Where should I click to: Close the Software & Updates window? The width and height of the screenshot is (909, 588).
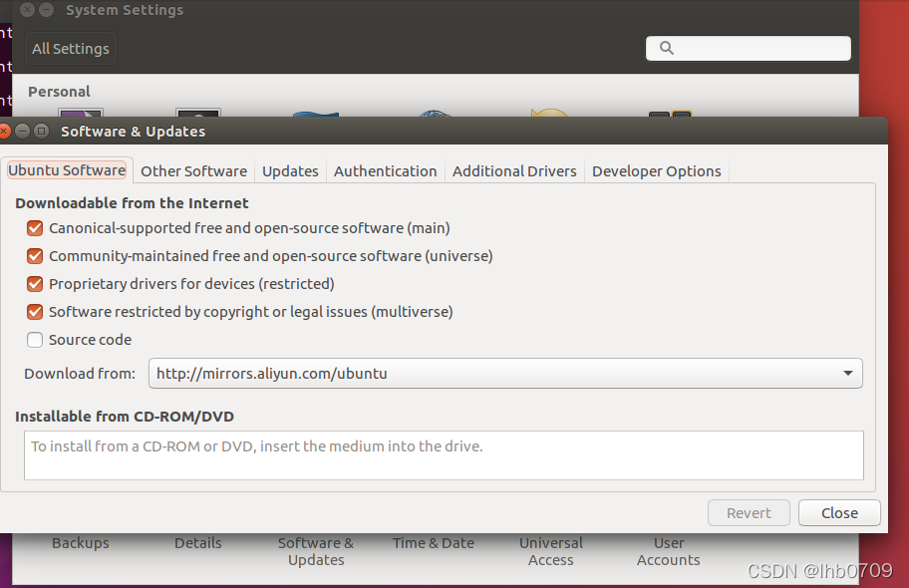(x=3, y=131)
